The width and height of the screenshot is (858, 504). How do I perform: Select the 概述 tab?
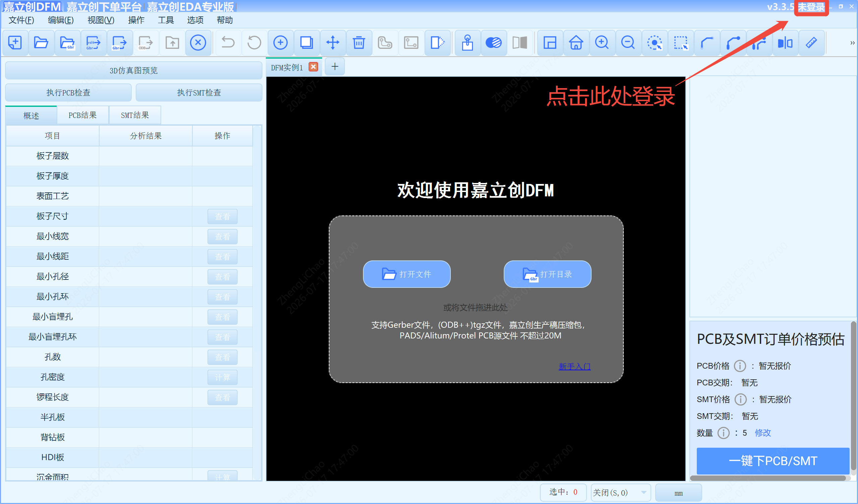tap(31, 115)
